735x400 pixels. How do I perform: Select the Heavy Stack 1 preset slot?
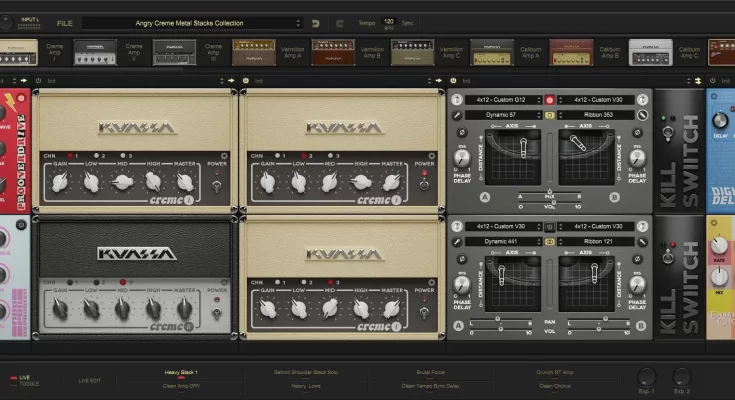point(181,372)
